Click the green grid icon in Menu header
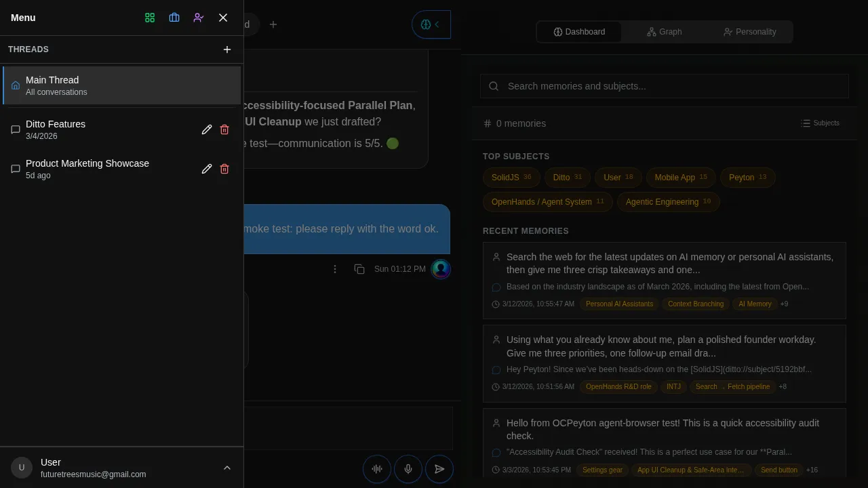868x488 pixels. pyautogui.click(x=150, y=18)
